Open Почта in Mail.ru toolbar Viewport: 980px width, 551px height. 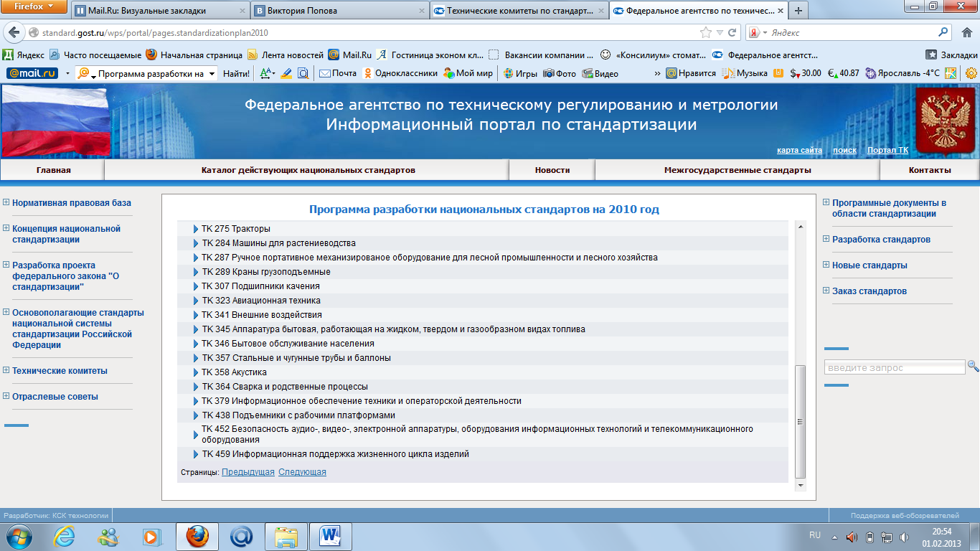point(338,73)
